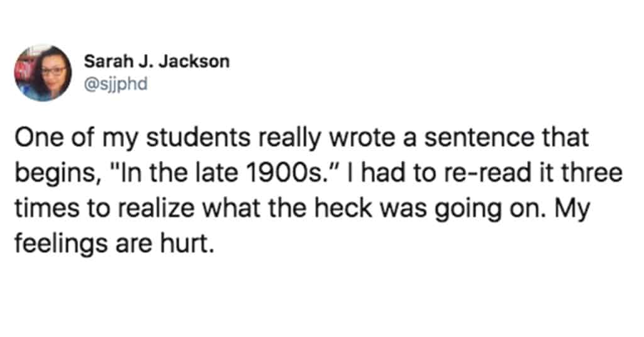Viewport: 644px width, 337px height.
Task: Click the word "three" ending the second line
Action: click(x=591, y=173)
